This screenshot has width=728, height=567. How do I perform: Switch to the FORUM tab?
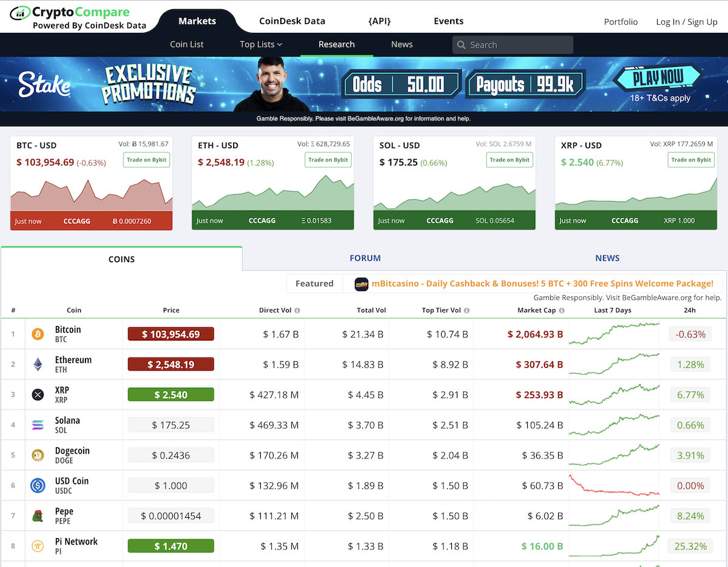[x=365, y=258]
